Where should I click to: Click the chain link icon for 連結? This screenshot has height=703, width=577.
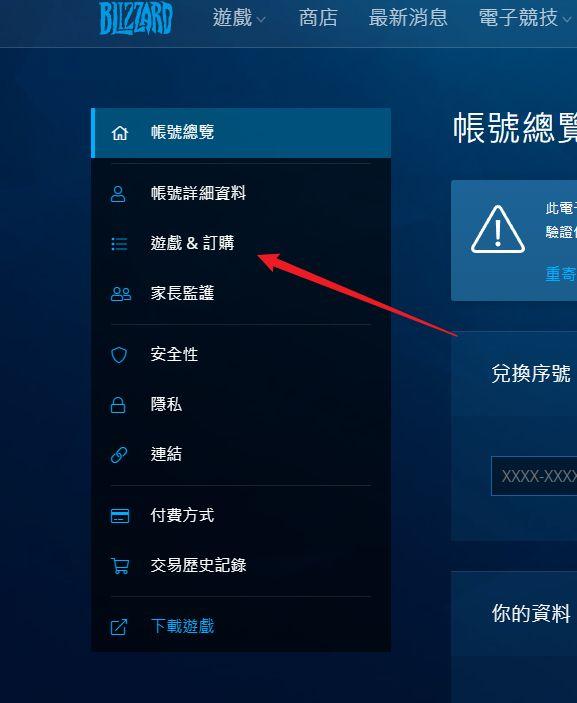click(119, 455)
